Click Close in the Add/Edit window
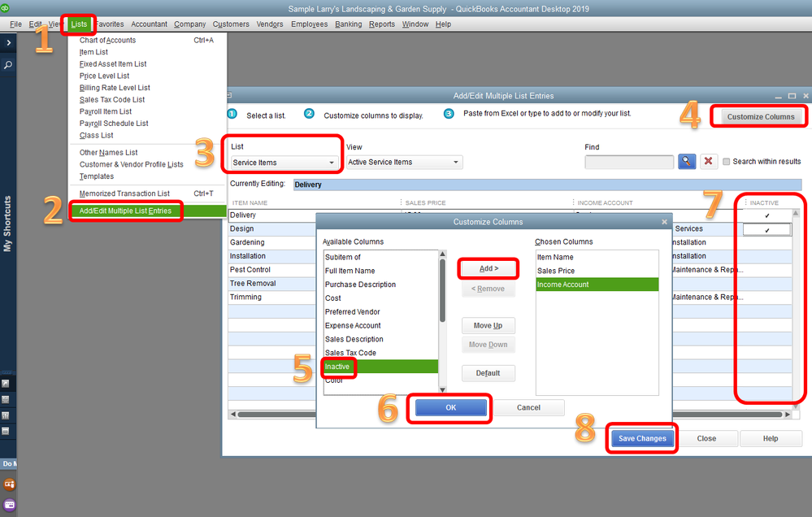Screen dimensions: 812x517 click(706, 438)
